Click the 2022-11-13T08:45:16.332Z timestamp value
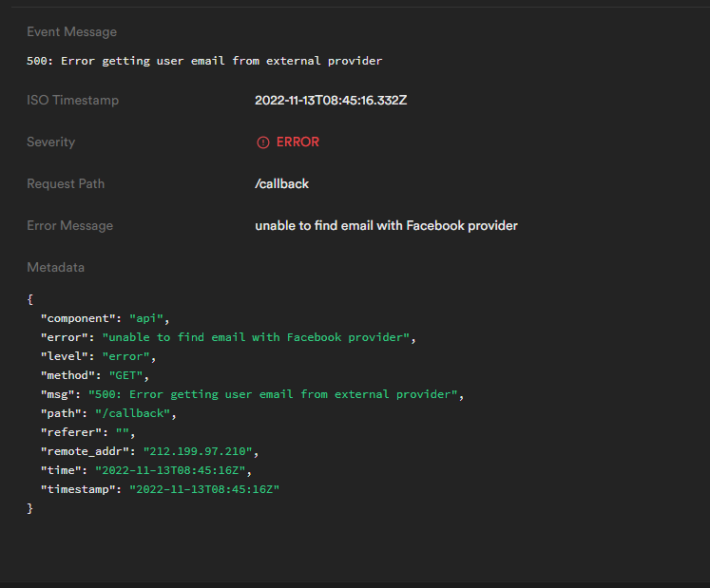710x588 pixels. pos(331,101)
